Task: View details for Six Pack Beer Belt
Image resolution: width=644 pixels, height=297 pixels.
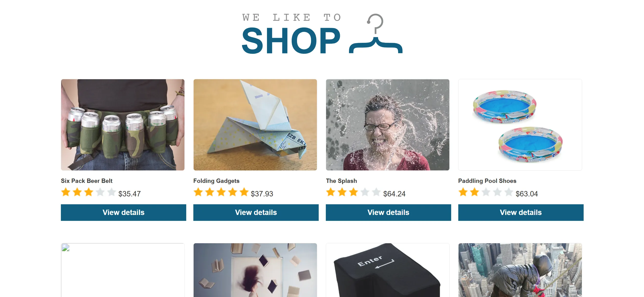Action: [x=124, y=212]
